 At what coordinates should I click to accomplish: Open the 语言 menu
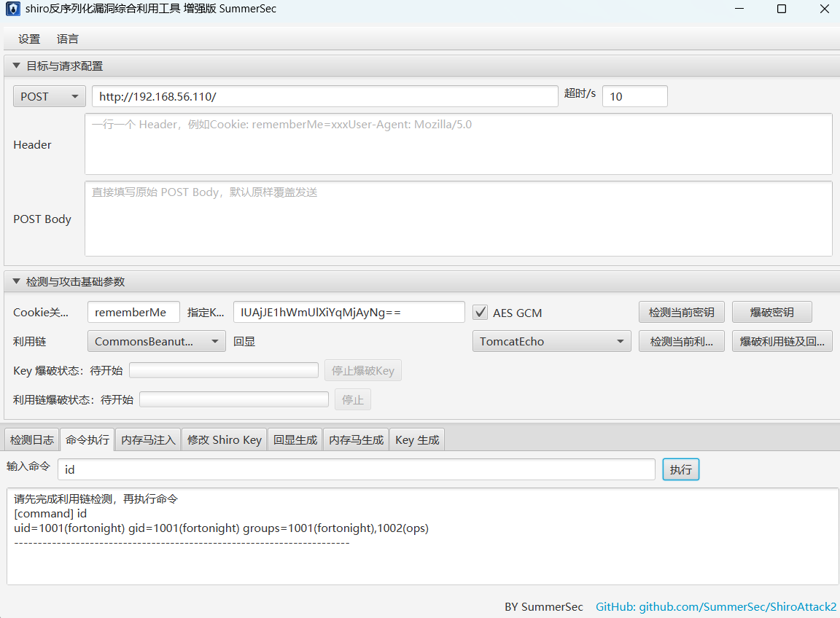68,39
